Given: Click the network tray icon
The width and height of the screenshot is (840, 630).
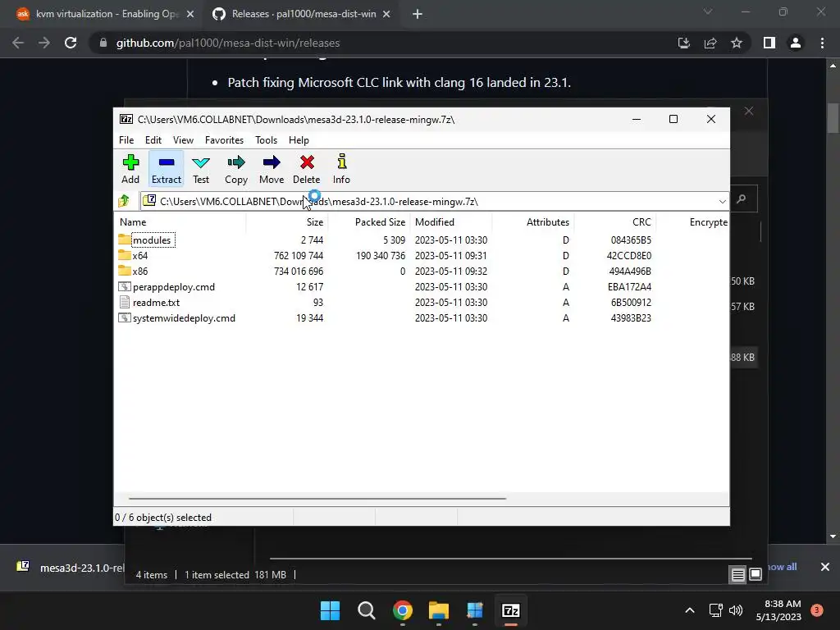Looking at the screenshot, I should tap(715, 610).
